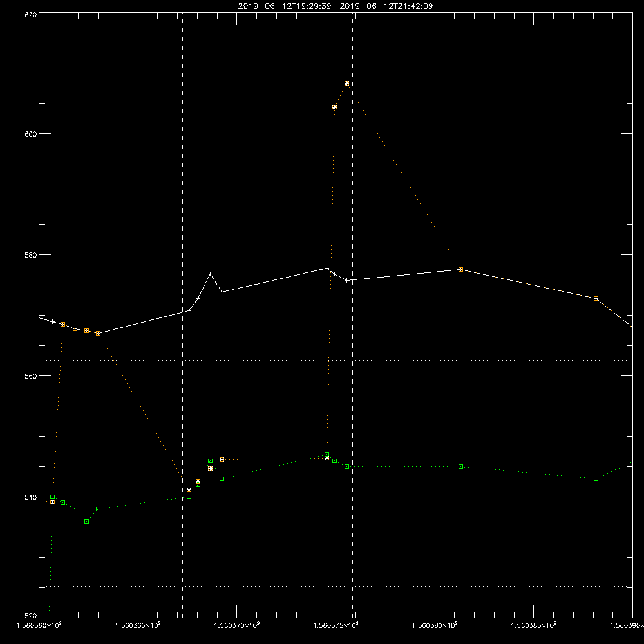This screenshot has width=644, height=644.
Task: Click the start timestamp 2019-06-12T19:29:39 in title
Action: point(285,6)
